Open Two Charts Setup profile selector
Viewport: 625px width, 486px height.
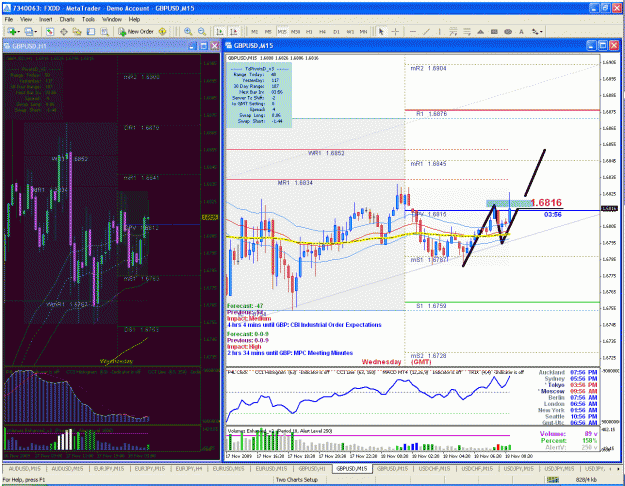[x=297, y=480]
